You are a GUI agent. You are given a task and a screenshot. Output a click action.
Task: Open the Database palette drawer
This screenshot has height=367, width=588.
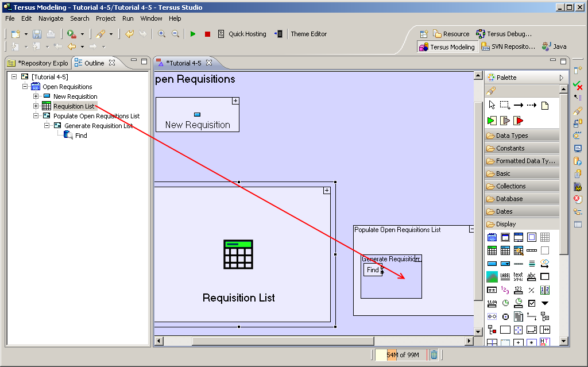pyautogui.click(x=521, y=199)
